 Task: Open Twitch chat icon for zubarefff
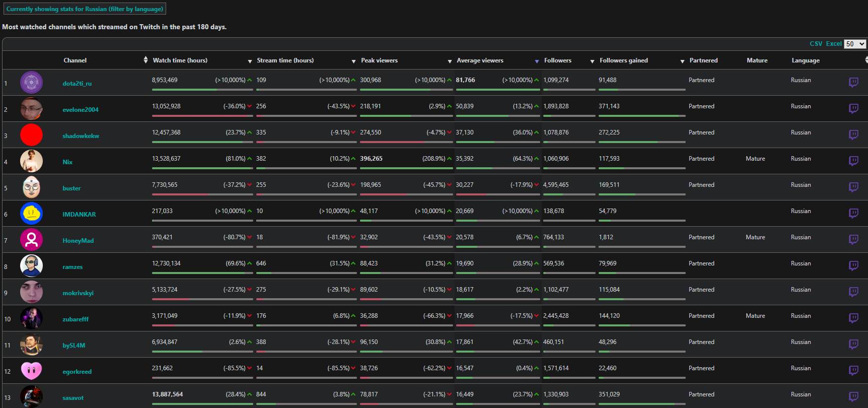tap(853, 318)
